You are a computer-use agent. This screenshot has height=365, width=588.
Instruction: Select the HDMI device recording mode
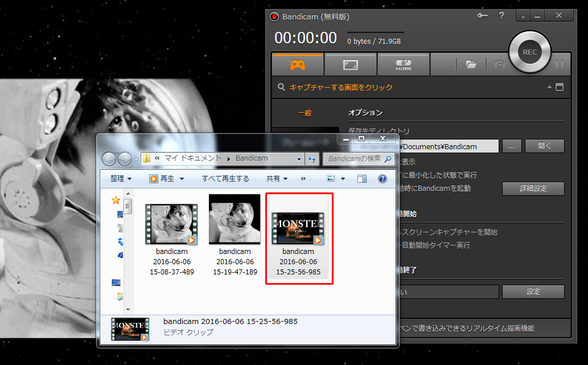pyautogui.click(x=403, y=65)
